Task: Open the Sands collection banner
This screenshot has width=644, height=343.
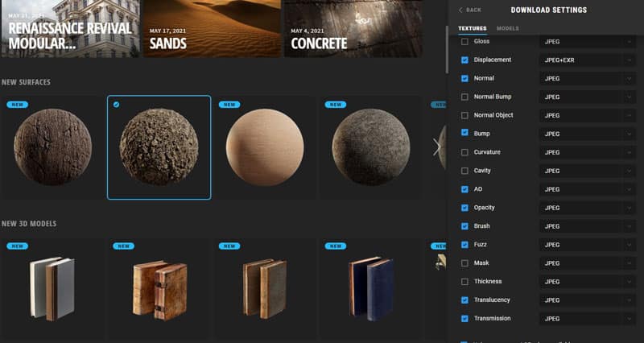Action: coord(212,29)
